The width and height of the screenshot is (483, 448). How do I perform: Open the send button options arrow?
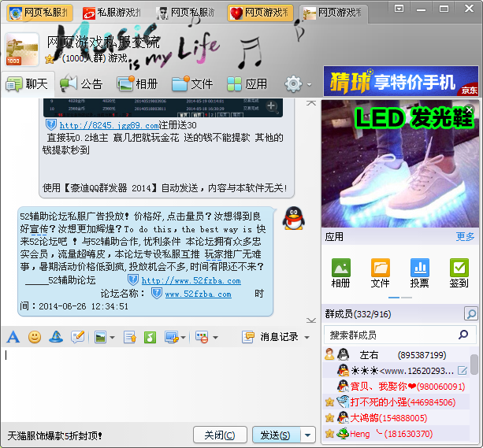coord(307,435)
